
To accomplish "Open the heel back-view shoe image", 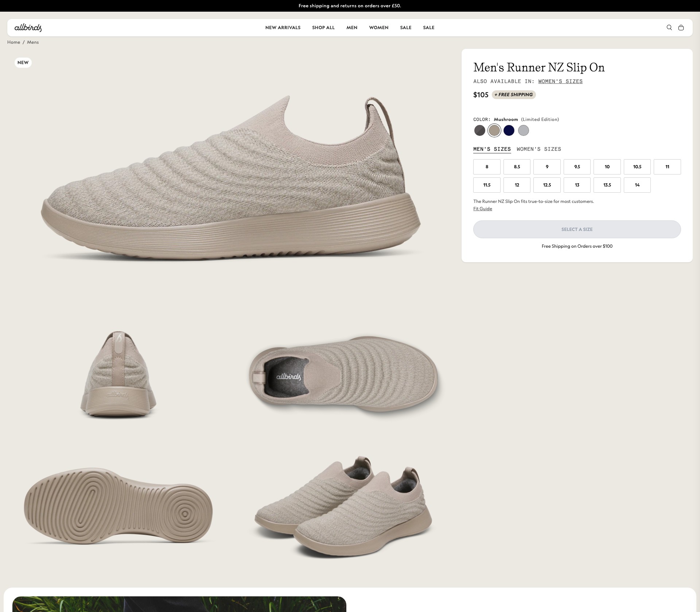I will click(118, 374).
